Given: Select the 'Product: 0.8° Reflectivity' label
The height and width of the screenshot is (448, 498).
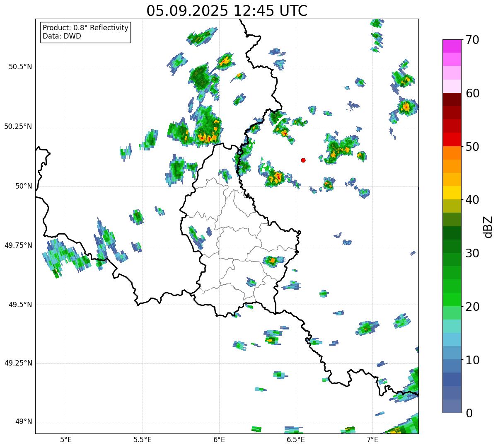Looking at the screenshot, I should [86, 28].
